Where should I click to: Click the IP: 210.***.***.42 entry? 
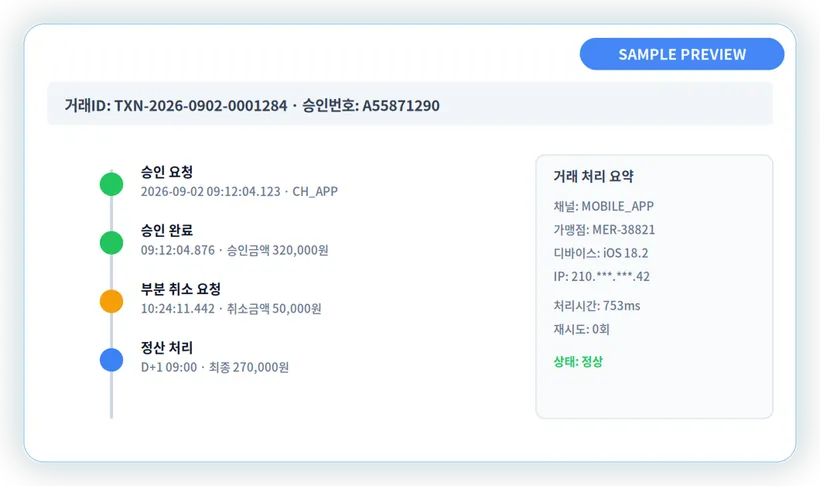pos(601,276)
